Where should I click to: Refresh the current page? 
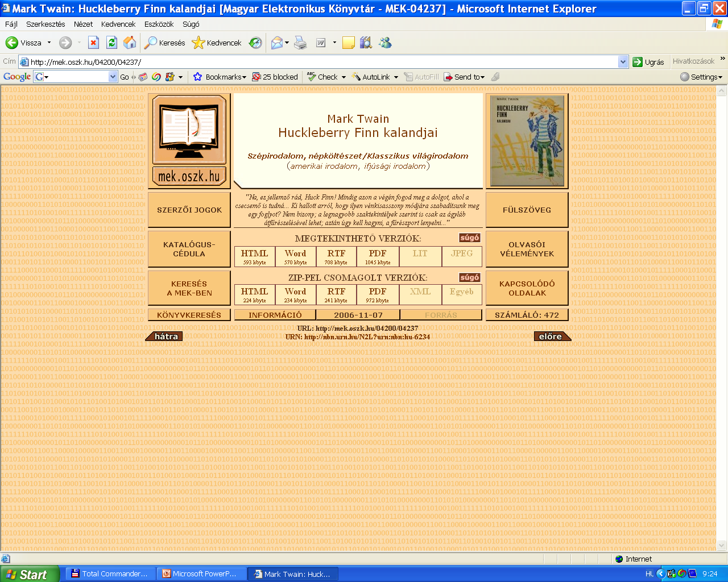112,43
